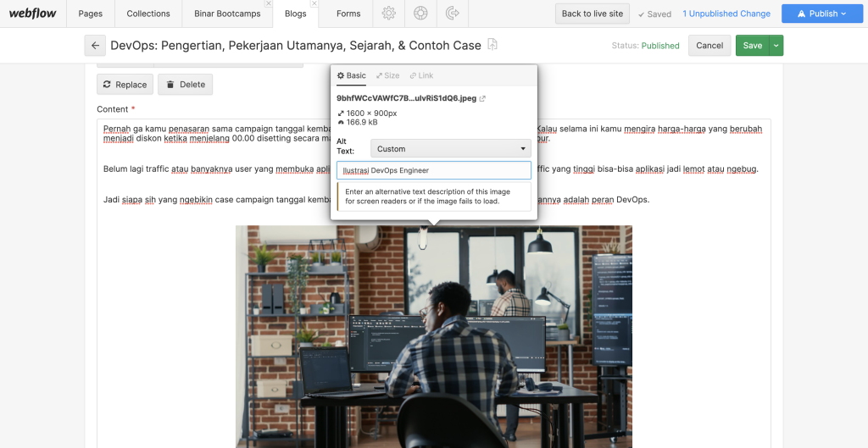Click the Saved status indicator

click(655, 14)
